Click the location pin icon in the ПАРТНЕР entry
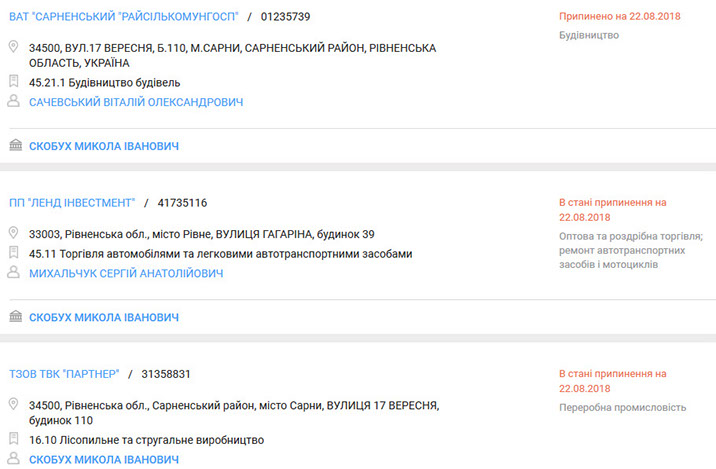 pos(14,405)
